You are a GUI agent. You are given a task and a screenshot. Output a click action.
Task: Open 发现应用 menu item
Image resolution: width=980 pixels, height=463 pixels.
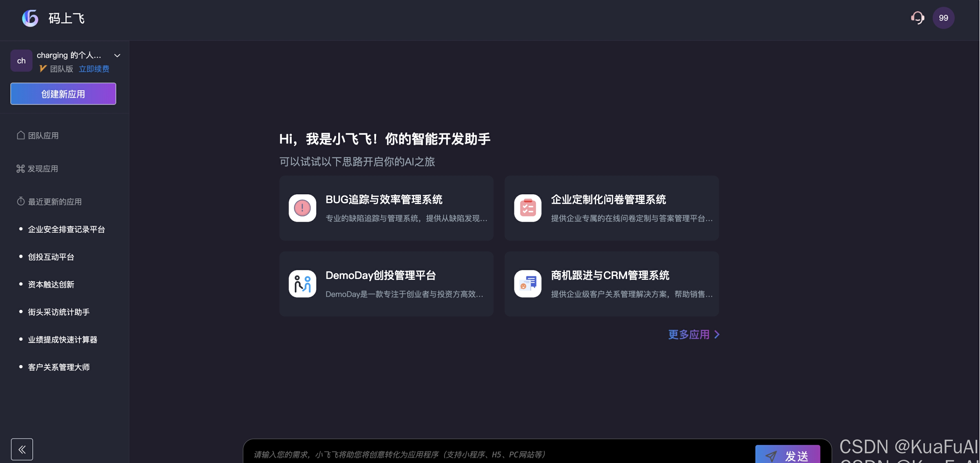point(37,169)
